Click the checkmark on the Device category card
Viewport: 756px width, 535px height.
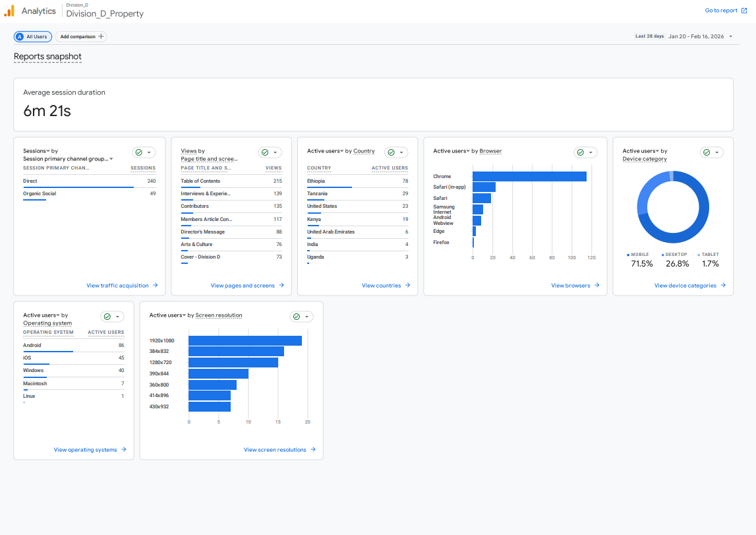[706, 152]
